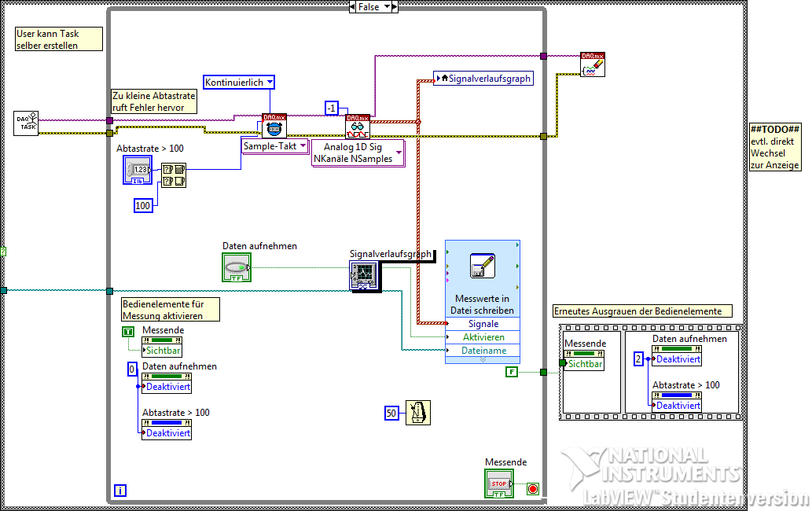
Task: Click the numeric constant 0
Action: pyautogui.click(x=132, y=369)
